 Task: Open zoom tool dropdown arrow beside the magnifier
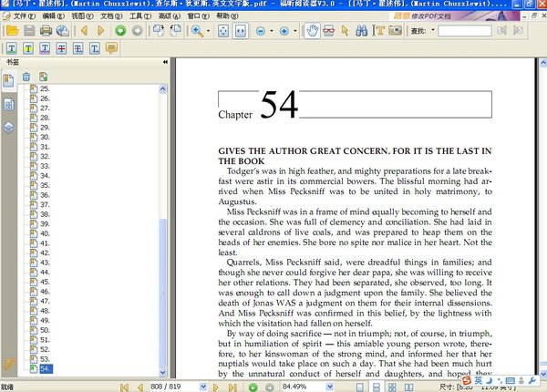click(x=209, y=31)
